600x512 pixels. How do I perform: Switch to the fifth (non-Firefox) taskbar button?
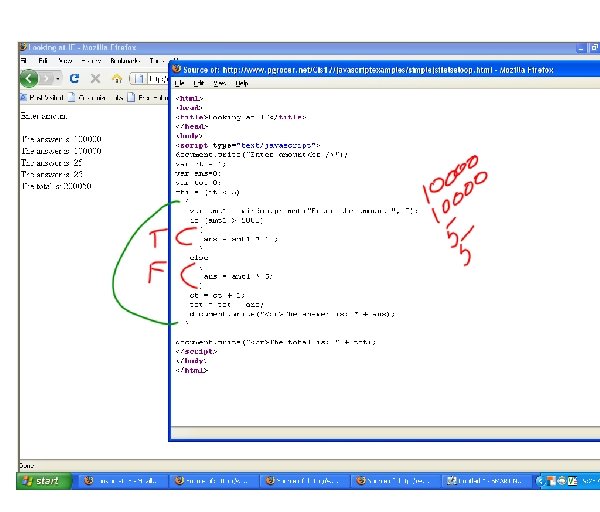tap(487, 481)
